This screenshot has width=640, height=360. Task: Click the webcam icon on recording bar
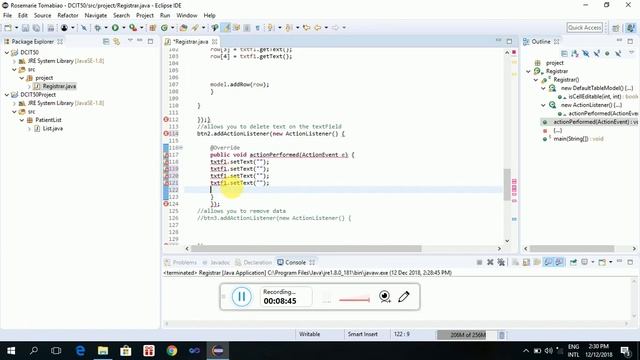(x=384, y=296)
